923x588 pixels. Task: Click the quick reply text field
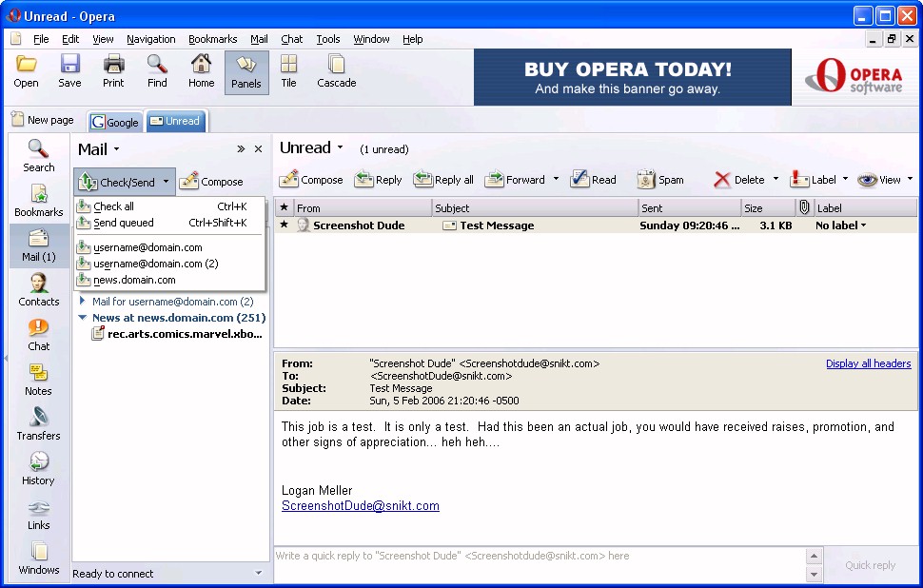[538, 556]
